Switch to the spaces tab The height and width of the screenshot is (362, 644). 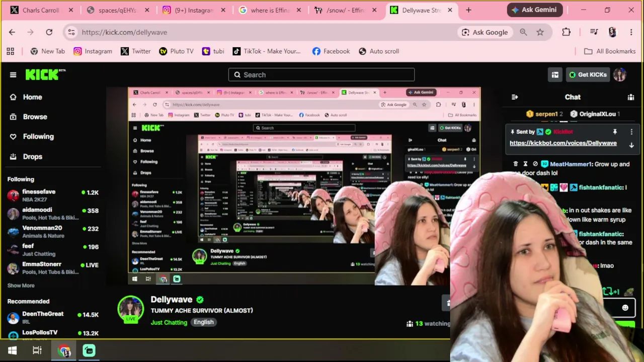tap(117, 10)
